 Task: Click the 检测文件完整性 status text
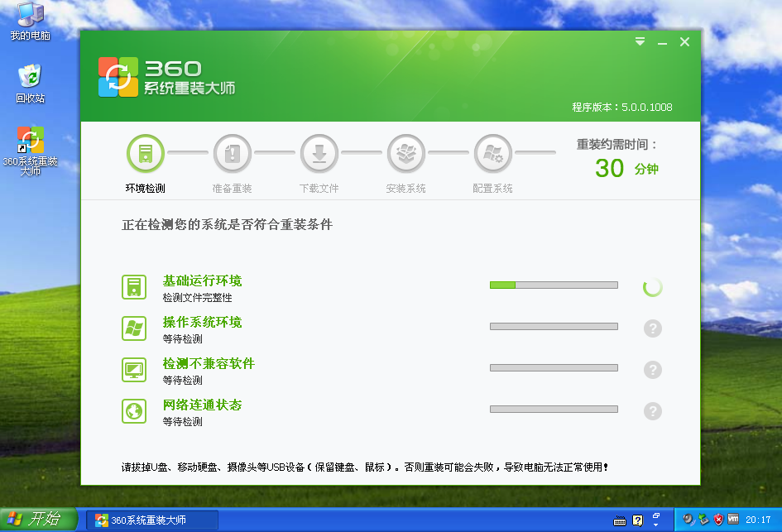[197, 298]
